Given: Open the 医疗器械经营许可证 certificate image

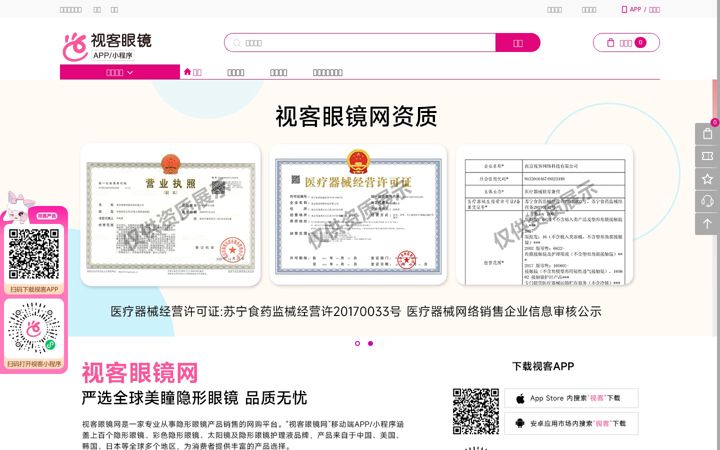Looking at the screenshot, I should [x=358, y=214].
